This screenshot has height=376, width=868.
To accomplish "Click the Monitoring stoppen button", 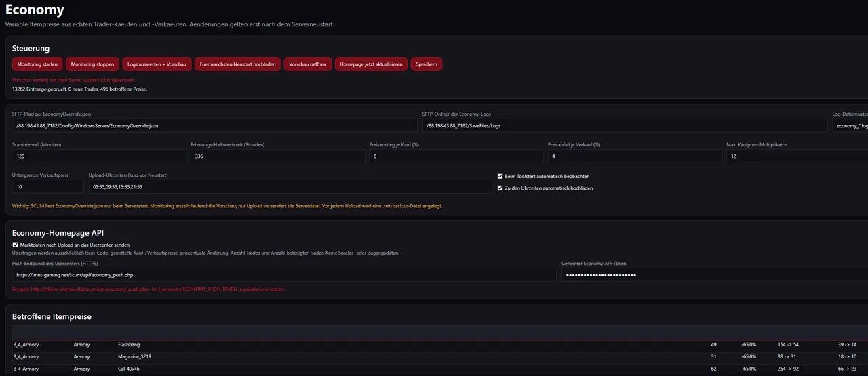I will [94, 64].
